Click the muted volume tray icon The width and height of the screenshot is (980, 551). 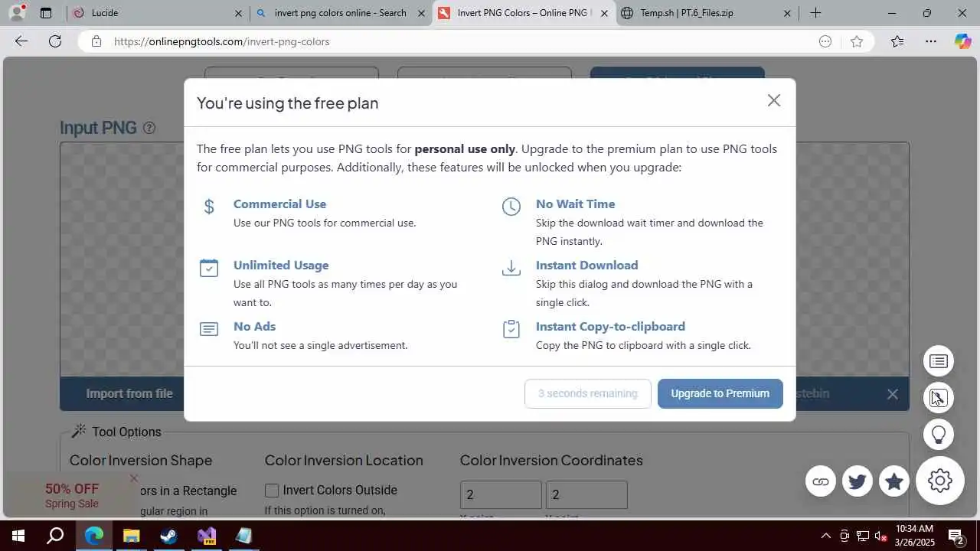pos(880,536)
